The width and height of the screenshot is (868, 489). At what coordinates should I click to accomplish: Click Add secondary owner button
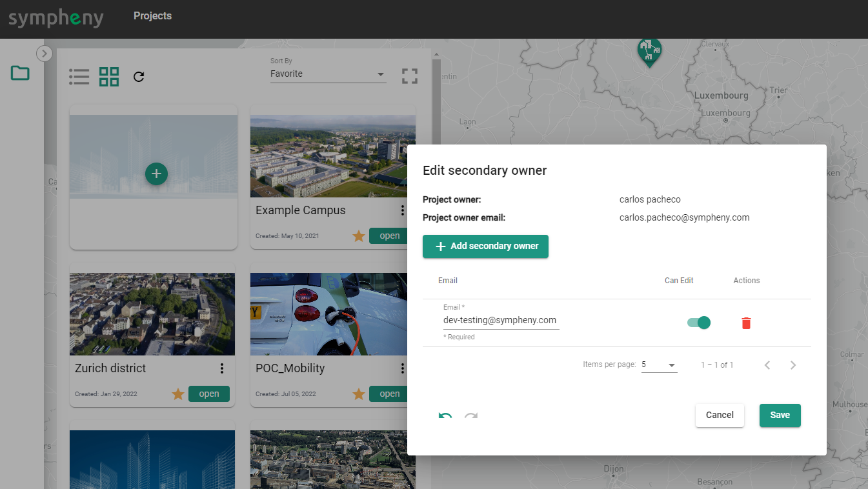(x=485, y=246)
